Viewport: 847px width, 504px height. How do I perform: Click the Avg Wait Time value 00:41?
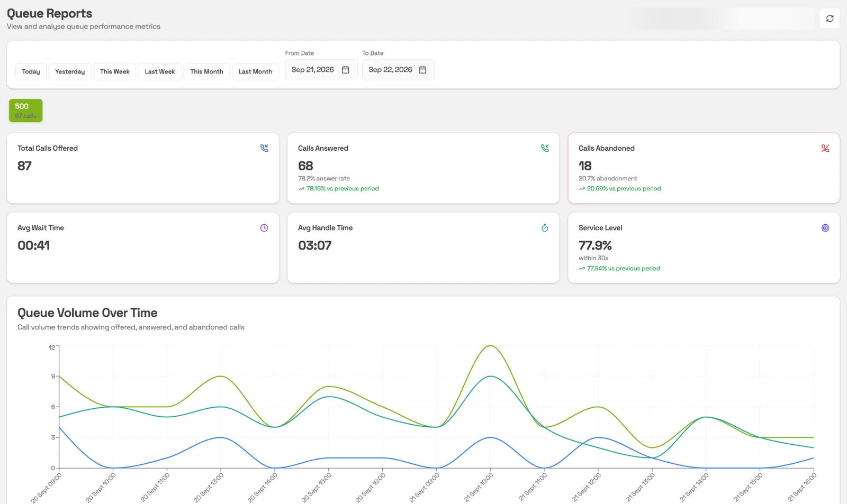click(33, 245)
